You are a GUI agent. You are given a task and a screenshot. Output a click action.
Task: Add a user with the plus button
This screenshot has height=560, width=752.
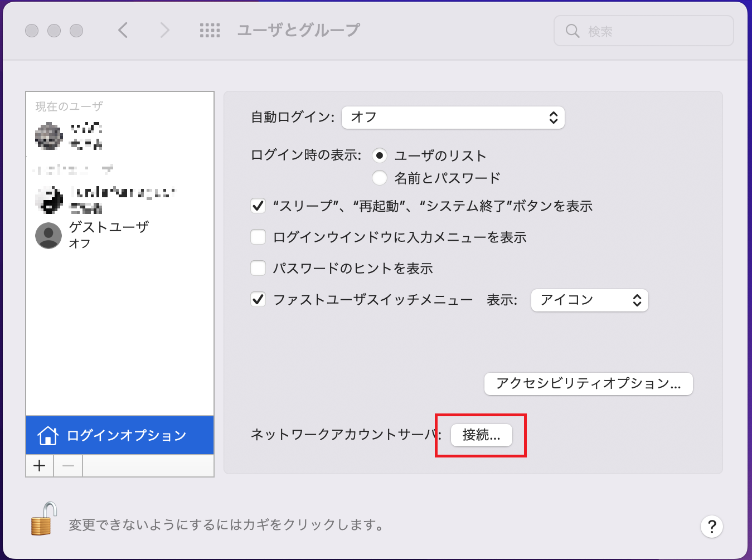40,466
